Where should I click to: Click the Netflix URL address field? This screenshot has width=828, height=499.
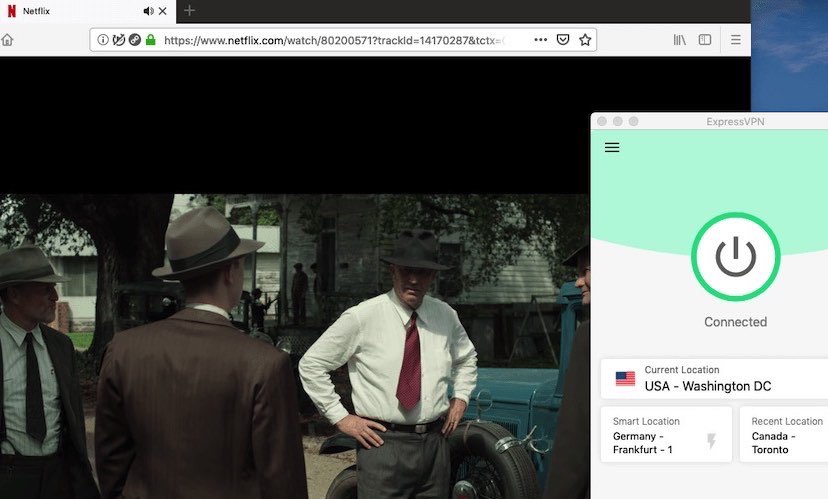tap(343, 40)
